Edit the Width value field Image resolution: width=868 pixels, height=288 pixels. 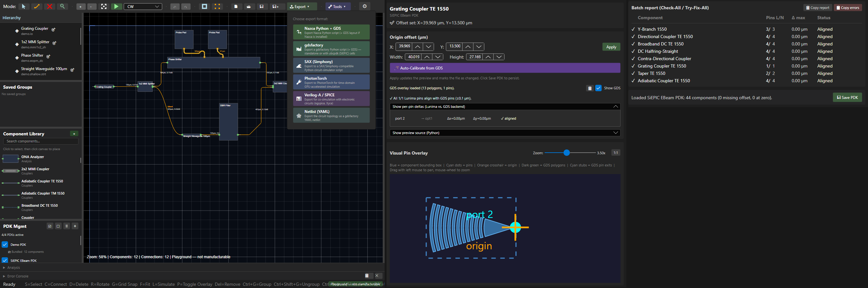point(413,57)
